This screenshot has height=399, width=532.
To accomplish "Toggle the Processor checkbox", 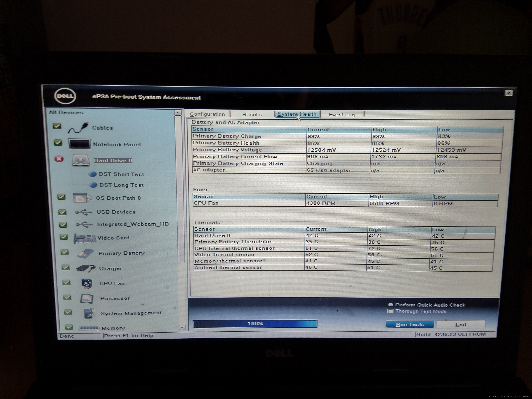I will tap(67, 298).
